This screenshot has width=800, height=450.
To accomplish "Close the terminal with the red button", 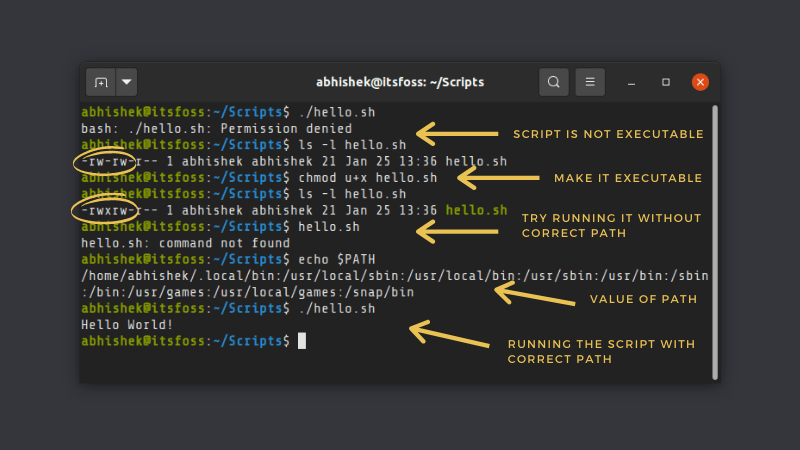I will click(x=701, y=82).
